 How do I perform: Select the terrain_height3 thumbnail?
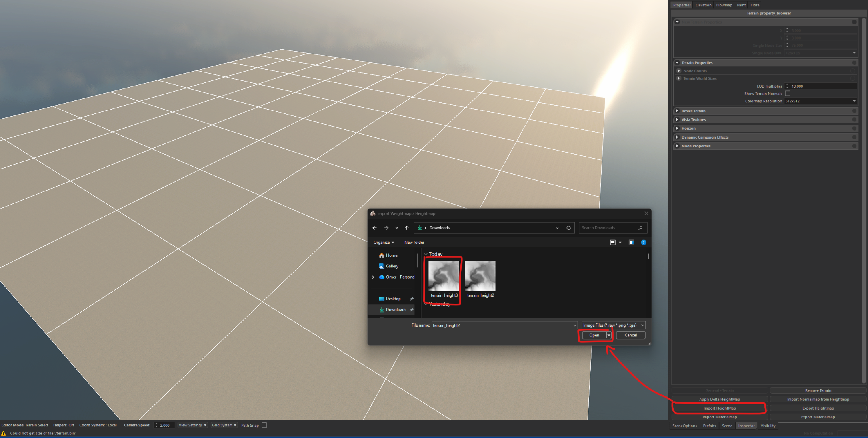click(x=444, y=277)
